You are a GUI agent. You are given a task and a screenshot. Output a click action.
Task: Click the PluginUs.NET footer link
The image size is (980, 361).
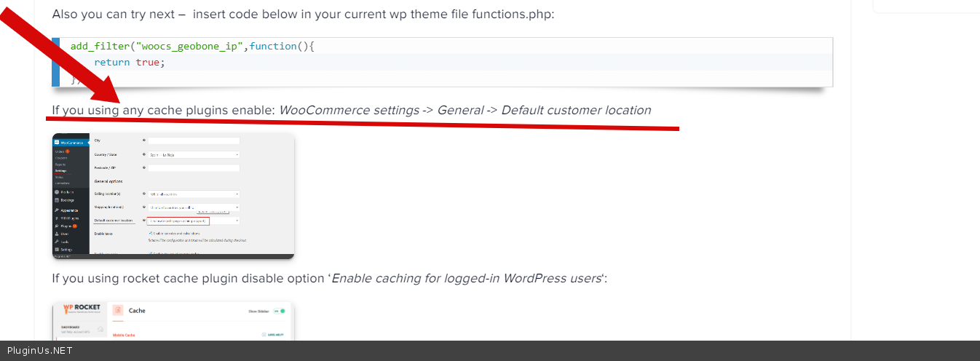coord(40,351)
